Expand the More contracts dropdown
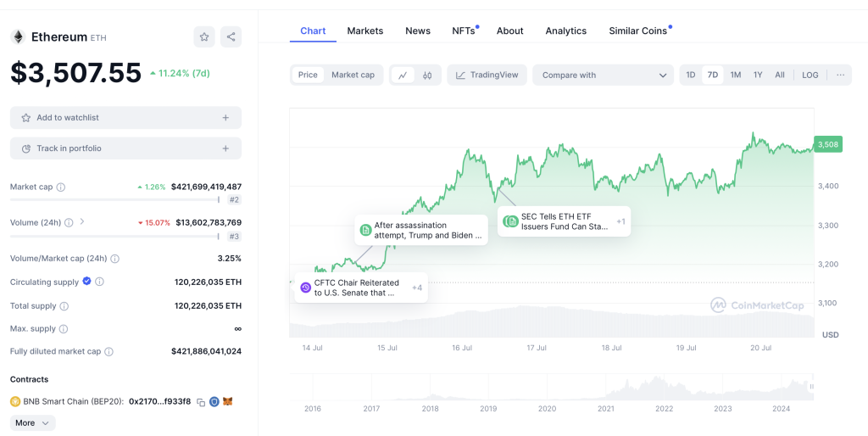The height and width of the screenshot is (436, 868). (33, 422)
